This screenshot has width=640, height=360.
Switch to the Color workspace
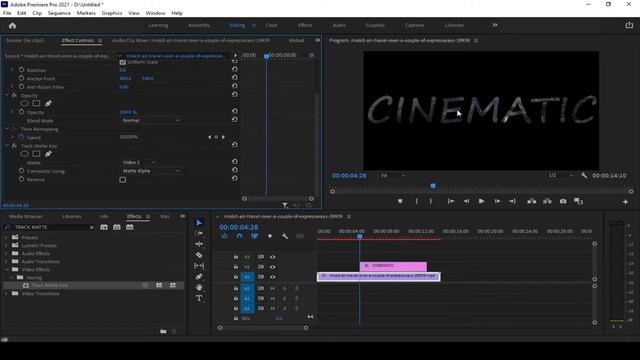pos(271,25)
